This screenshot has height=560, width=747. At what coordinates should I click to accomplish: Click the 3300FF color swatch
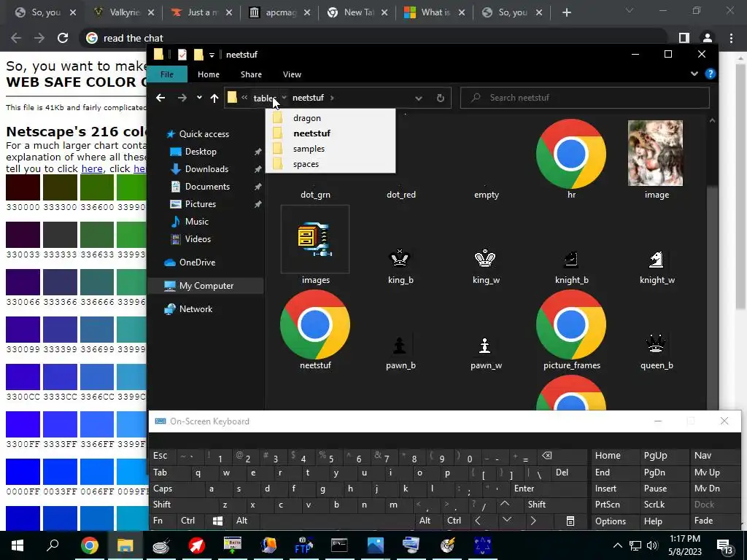tap(23, 424)
